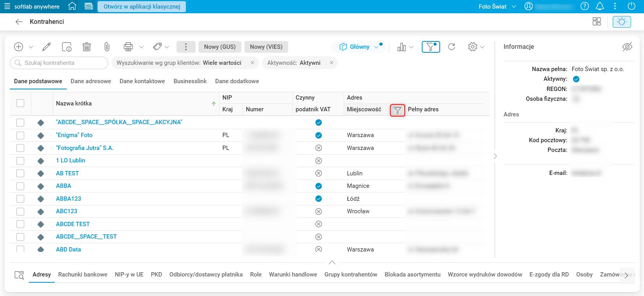
Task: Click the Nowy (GUS) button
Action: (220, 47)
